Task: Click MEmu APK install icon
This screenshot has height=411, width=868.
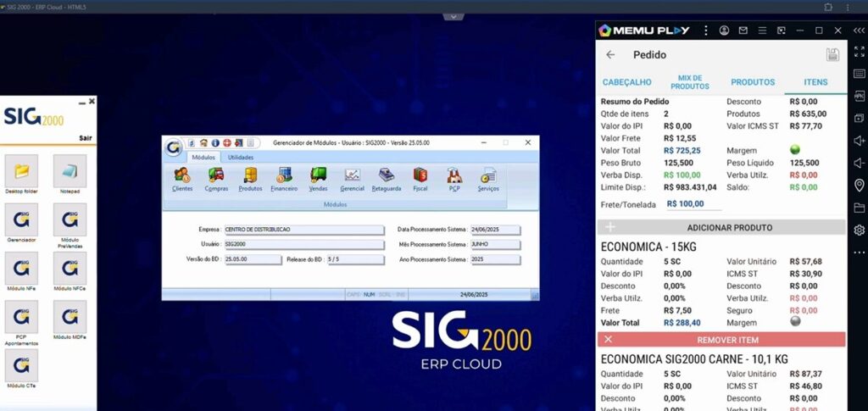Action: 860,96
